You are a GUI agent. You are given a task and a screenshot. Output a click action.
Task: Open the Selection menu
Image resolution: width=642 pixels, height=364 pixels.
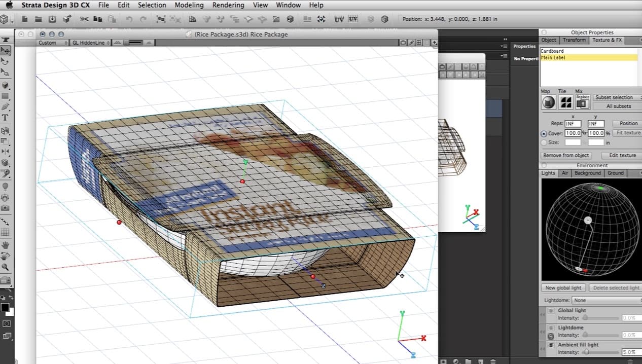(152, 5)
